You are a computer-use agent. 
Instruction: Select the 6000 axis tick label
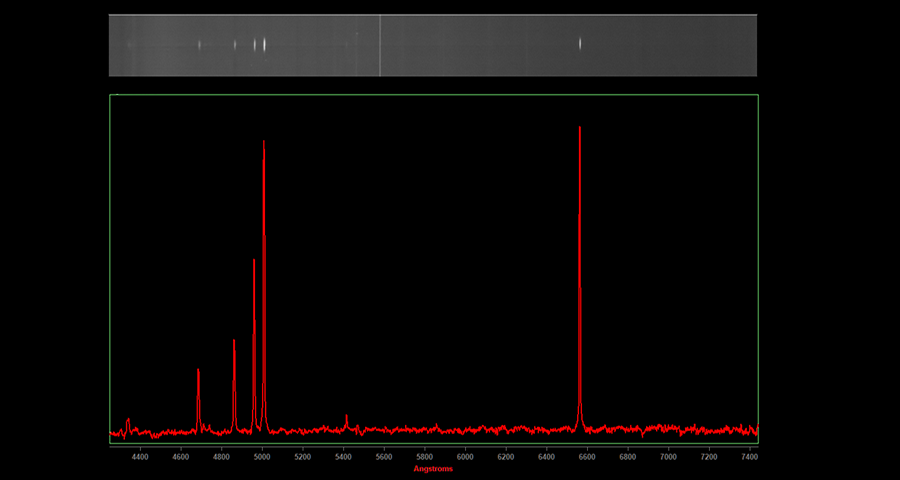pyautogui.click(x=465, y=457)
